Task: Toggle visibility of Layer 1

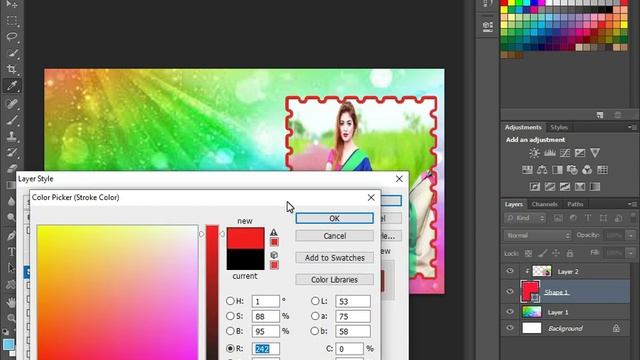Action: 510,312
